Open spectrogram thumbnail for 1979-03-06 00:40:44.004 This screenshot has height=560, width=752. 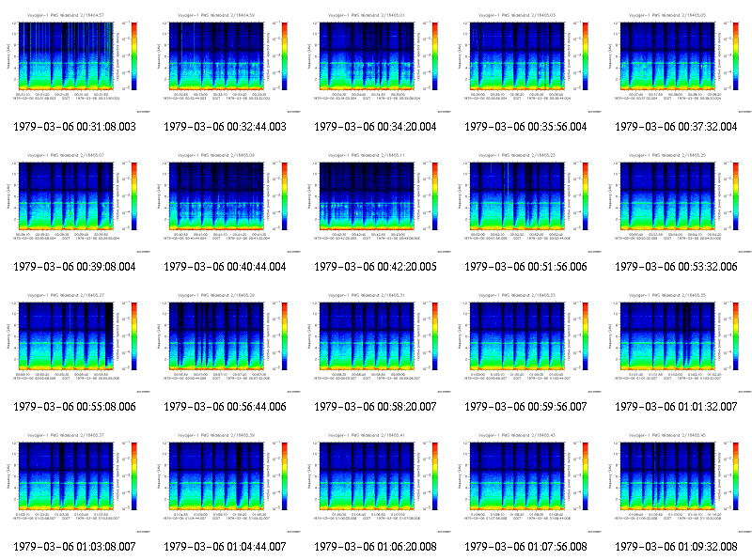coord(226,202)
